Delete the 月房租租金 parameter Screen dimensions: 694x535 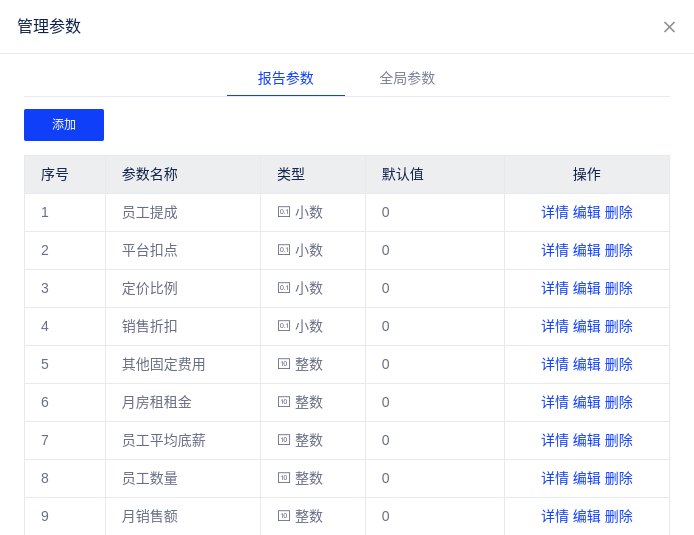click(x=619, y=402)
